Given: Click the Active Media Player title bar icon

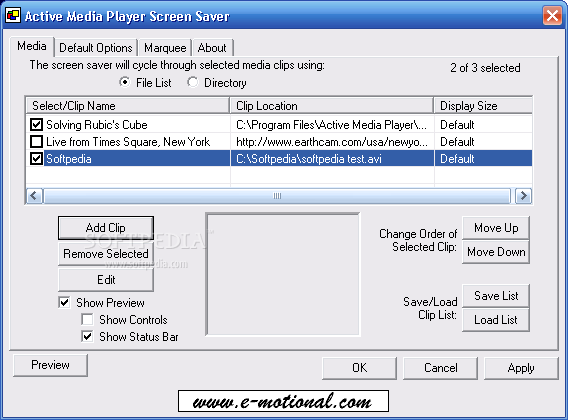Looking at the screenshot, I should tap(13, 16).
